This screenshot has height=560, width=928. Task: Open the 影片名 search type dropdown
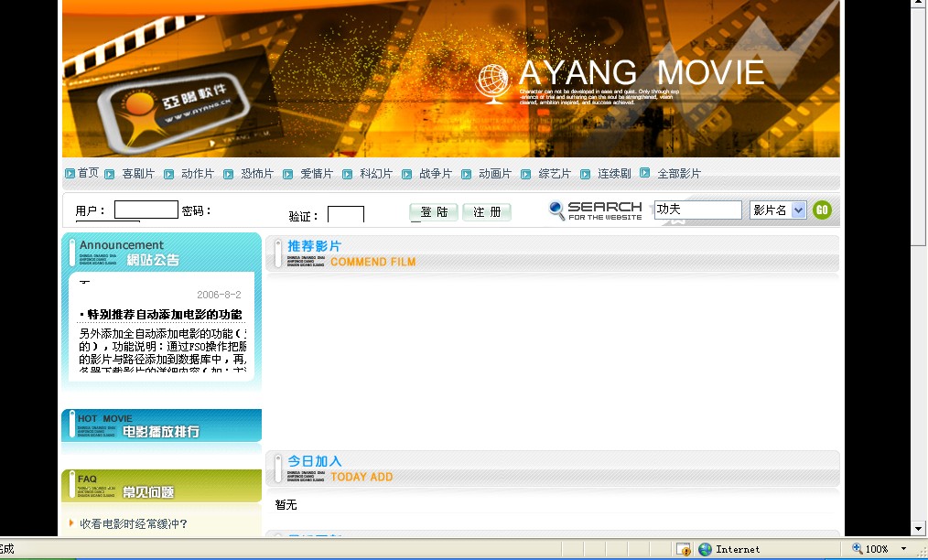778,210
